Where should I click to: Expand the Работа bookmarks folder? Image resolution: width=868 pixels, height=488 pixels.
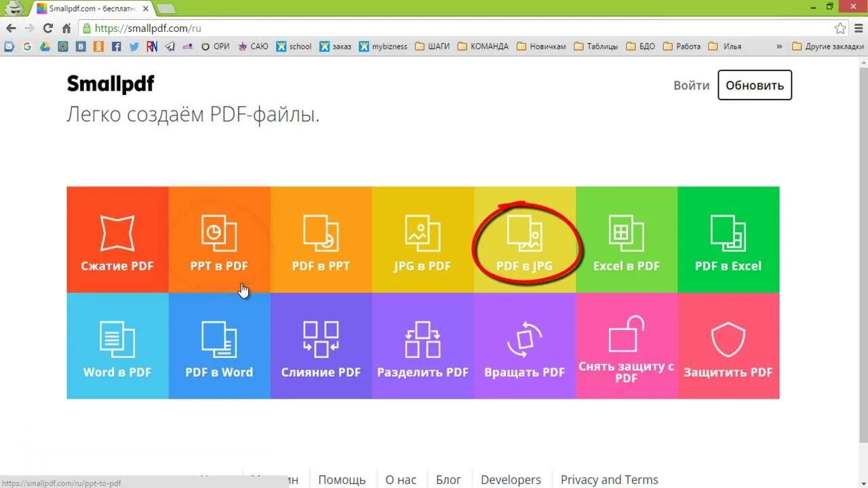[x=682, y=47]
